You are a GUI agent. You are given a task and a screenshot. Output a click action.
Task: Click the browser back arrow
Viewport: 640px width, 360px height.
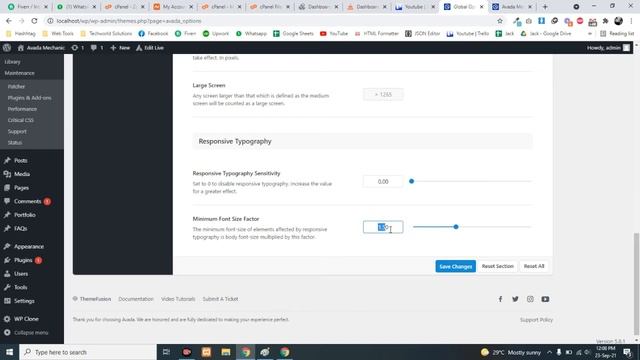coord(9,21)
